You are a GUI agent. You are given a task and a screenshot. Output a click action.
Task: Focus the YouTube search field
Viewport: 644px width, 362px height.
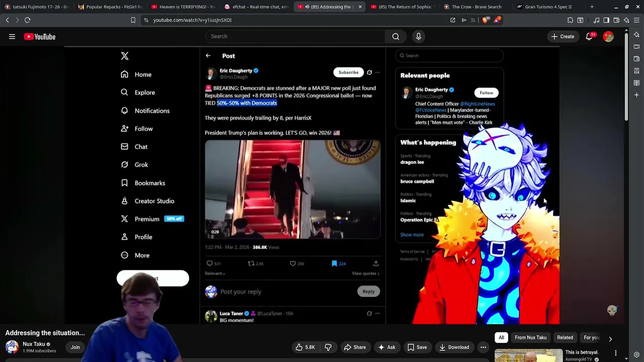(295, 36)
